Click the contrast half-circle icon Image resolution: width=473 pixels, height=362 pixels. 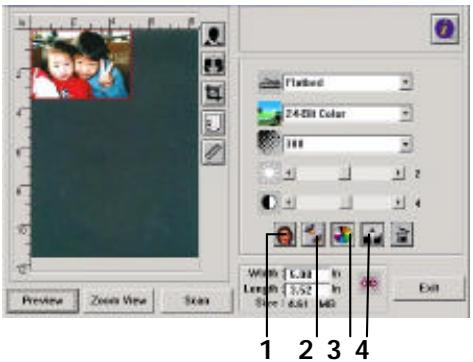[269, 202]
